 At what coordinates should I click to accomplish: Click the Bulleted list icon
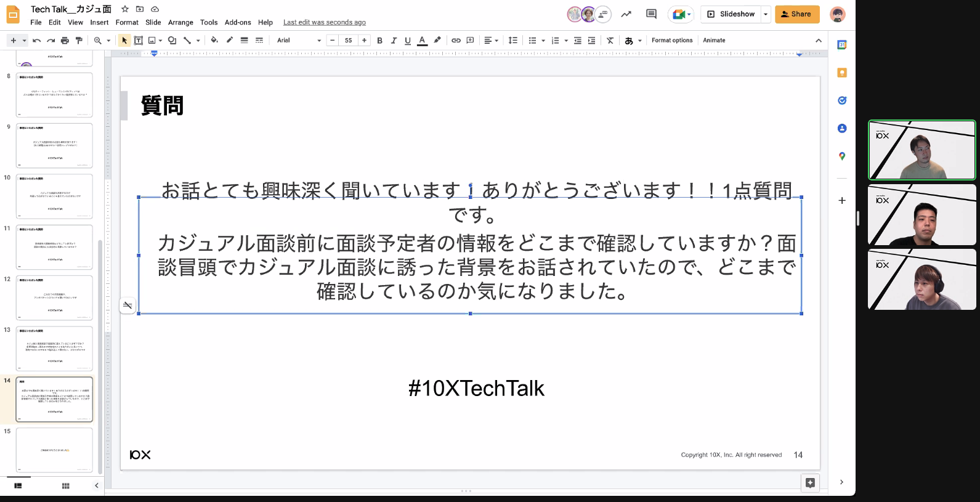coord(532,41)
